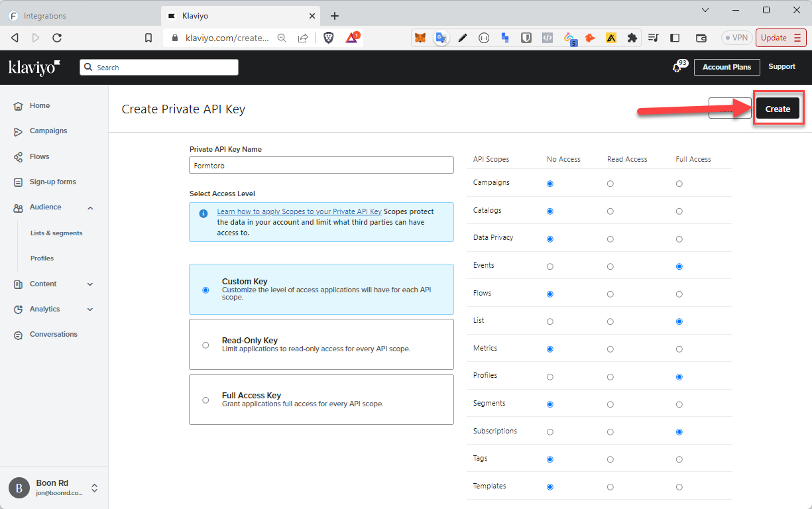
Task: Click the Flows sidebar icon
Action: click(18, 157)
